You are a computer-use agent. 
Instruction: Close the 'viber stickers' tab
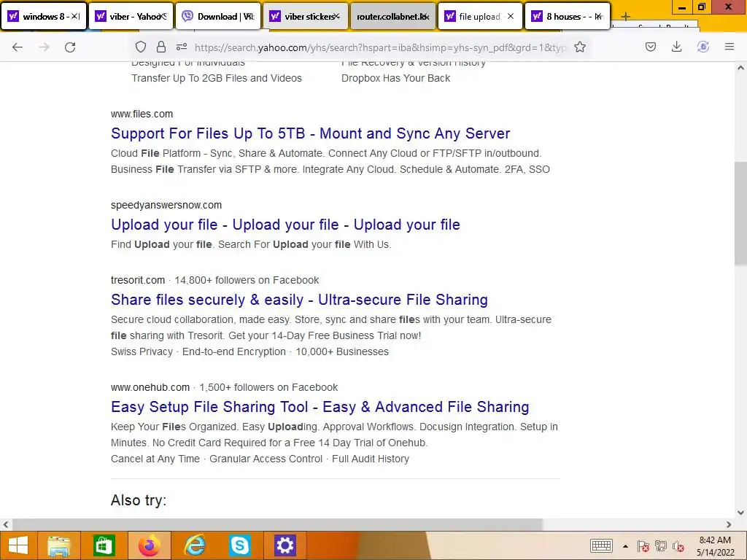337,16
